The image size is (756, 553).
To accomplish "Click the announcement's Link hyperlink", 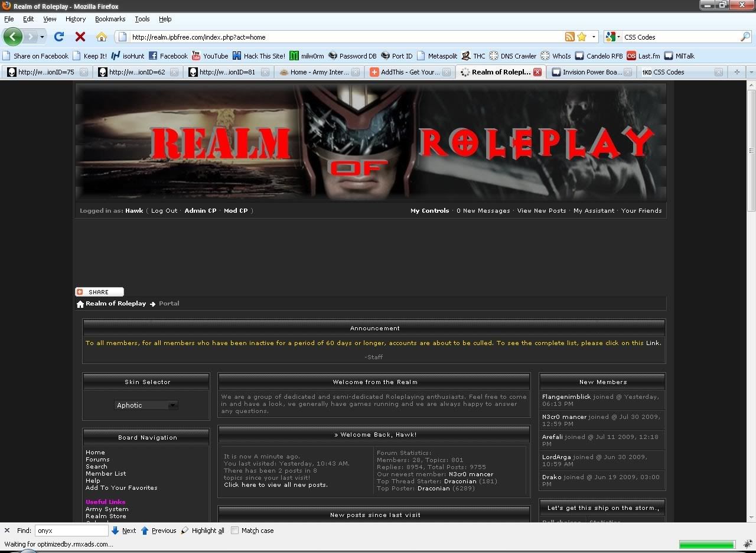I will [x=653, y=343].
